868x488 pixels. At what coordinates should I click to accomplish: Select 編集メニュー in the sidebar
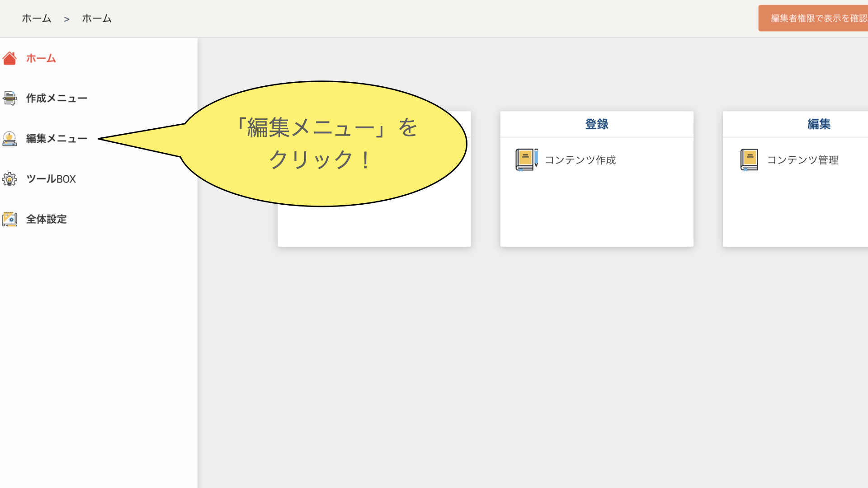[x=57, y=139]
